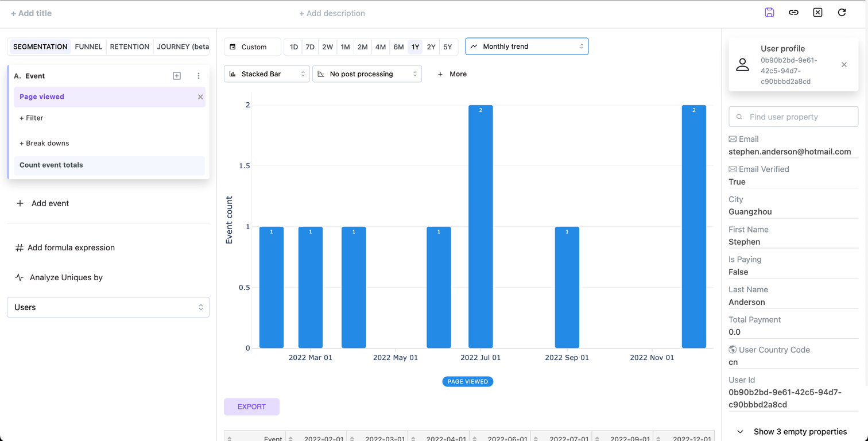The width and height of the screenshot is (868, 441).
Task: Click the globe icon by User Country Code
Action: pos(733,350)
